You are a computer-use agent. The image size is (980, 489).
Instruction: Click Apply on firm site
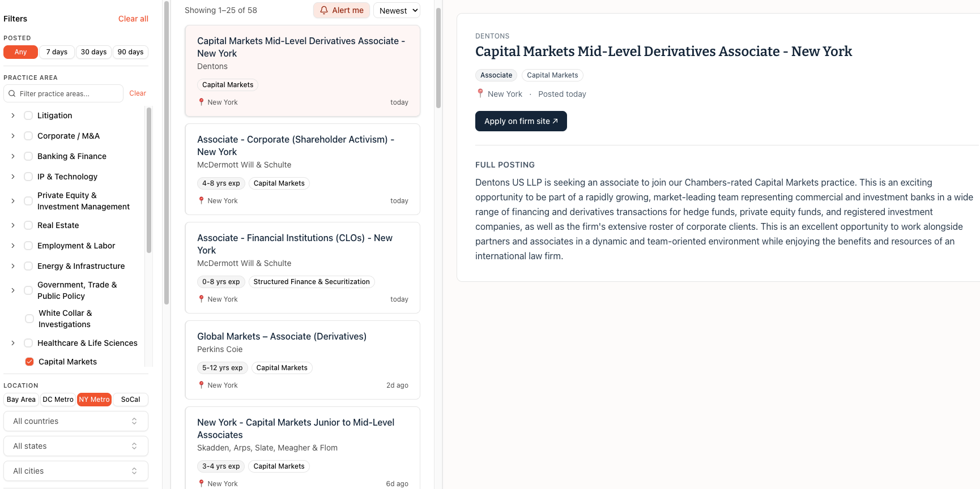[521, 121]
